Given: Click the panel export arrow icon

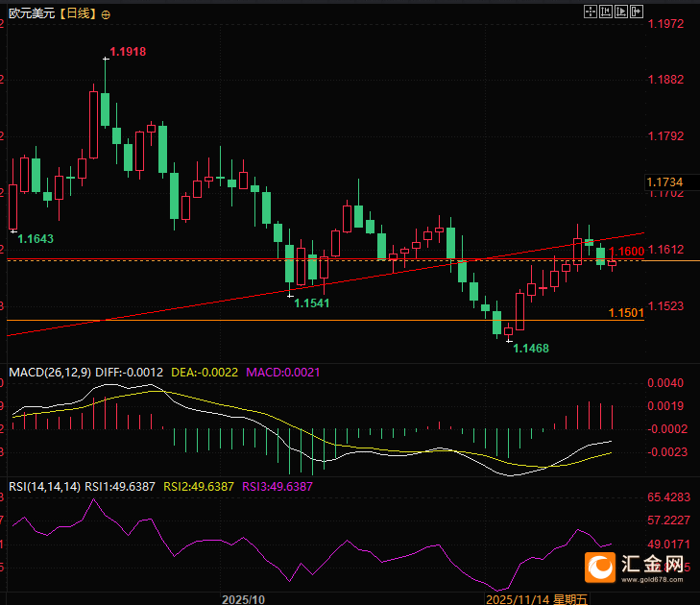Looking at the screenshot, I should (x=637, y=12).
